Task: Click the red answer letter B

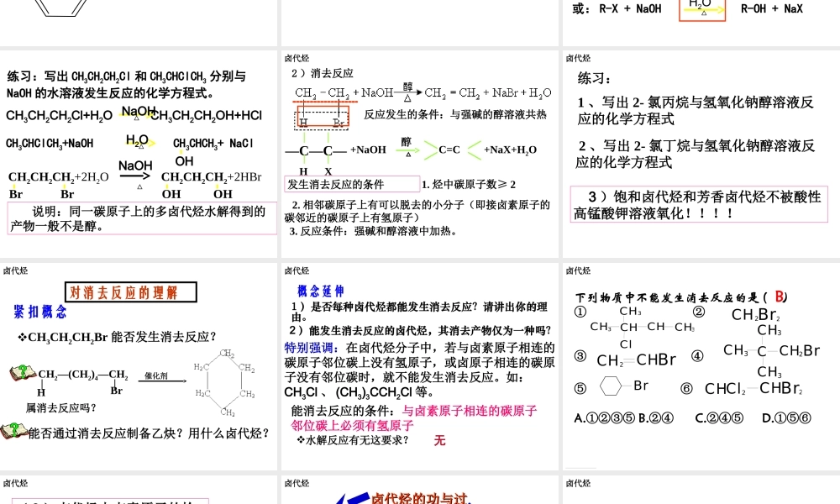Action: tap(780, 297)
